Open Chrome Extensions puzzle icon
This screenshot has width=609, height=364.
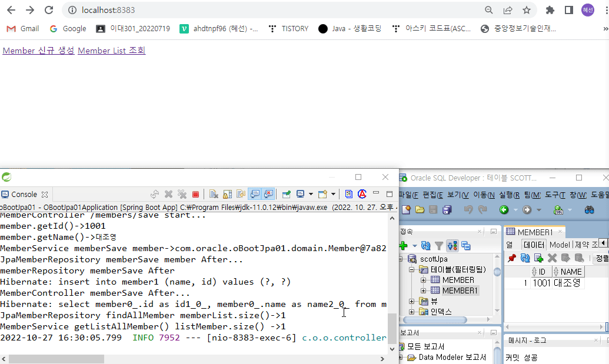tap(550, 10)
